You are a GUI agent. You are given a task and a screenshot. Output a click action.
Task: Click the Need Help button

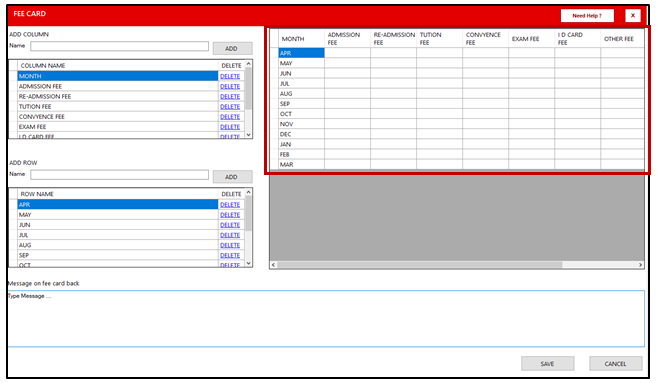tap(587, 16)
